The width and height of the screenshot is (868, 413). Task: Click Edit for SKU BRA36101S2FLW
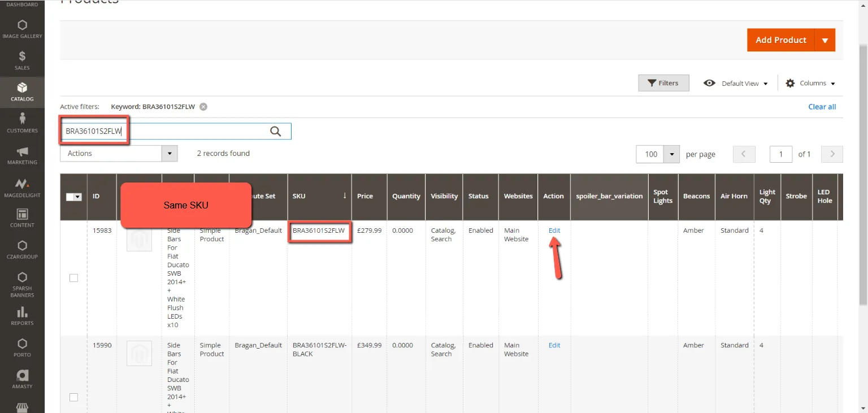554,231
